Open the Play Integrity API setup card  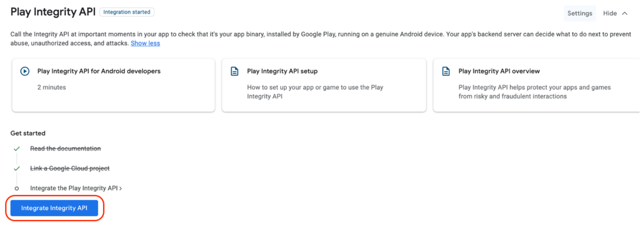[x=324, y=85]
